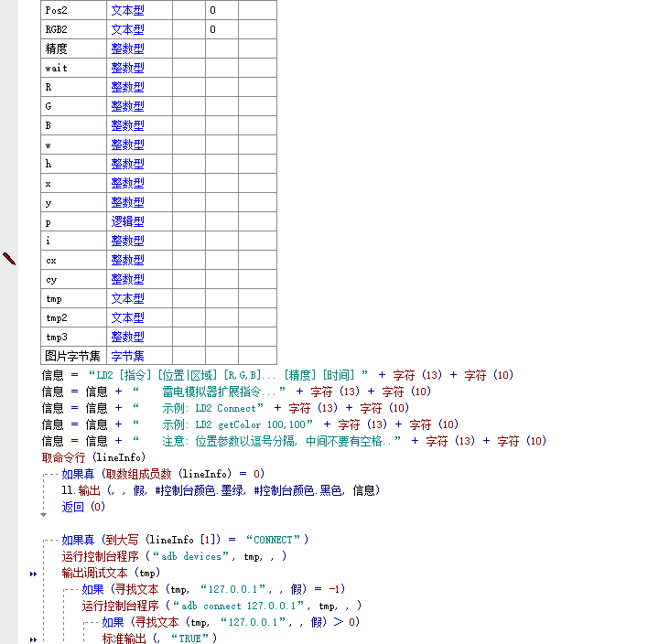Click the red pencil marker beside cx row
Viewport: 648px width, 644px height.
tap(9, 259)
